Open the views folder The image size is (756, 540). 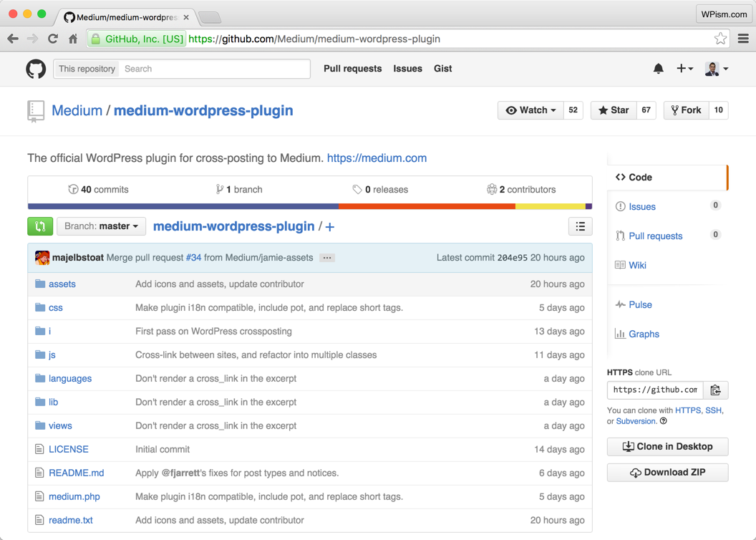coord(60,425)
